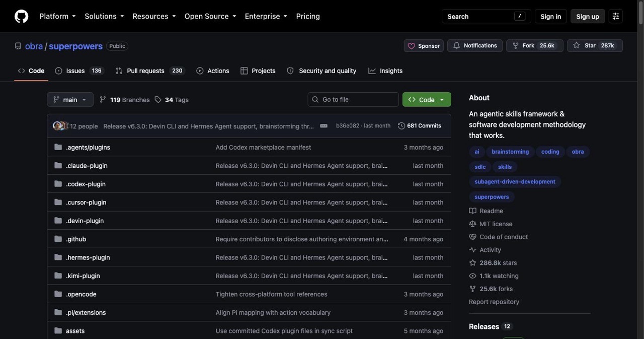Open the Platform menu dropdown
644x339 pixels.
coord(57,16)
